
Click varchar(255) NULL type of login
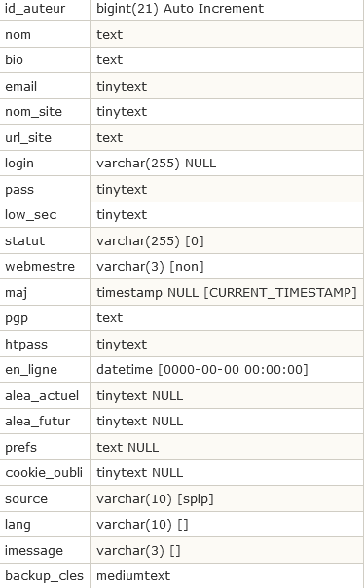(x=157, y=164)
